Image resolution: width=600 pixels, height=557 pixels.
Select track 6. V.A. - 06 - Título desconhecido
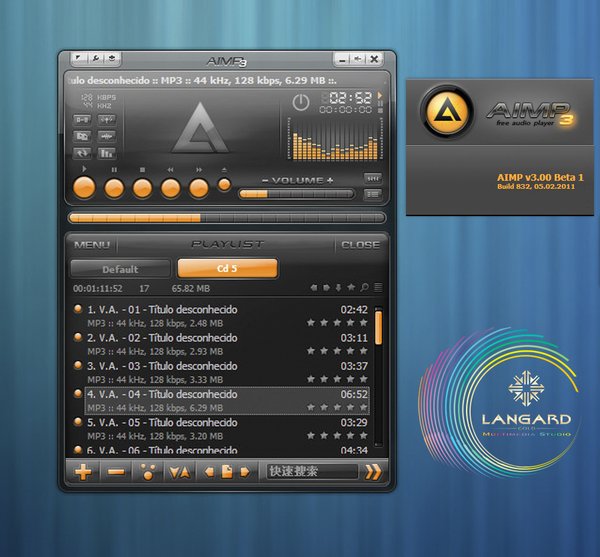coord(227,450)
